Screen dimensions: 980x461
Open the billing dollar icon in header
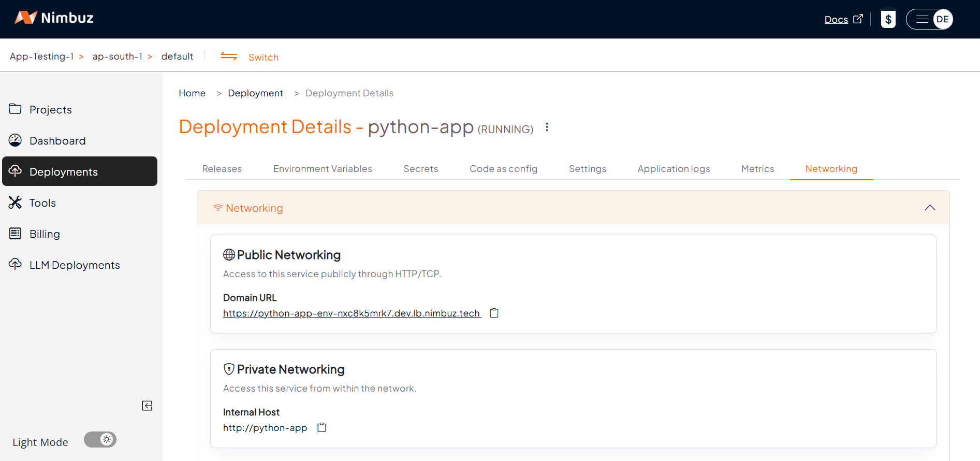tap(888, 20)
